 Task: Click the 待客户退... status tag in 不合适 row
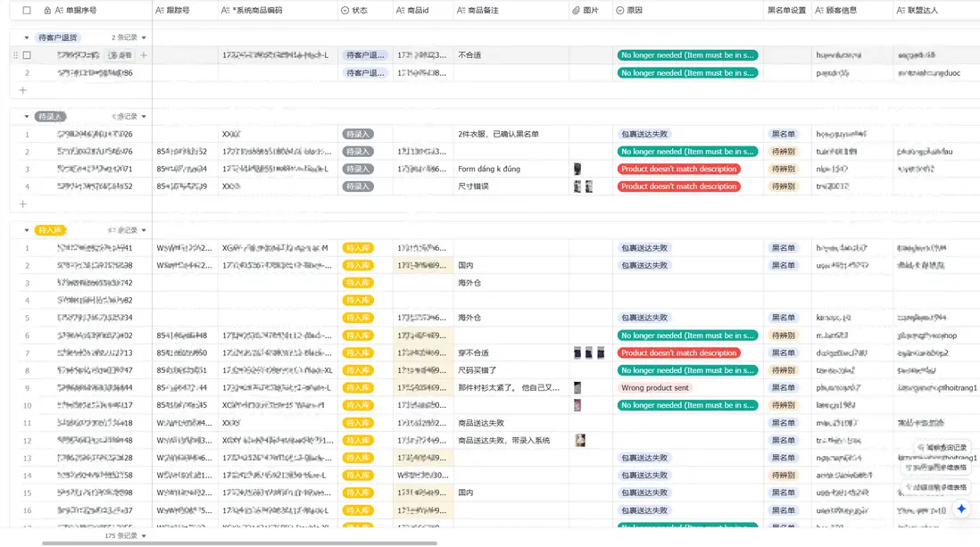coord(366,55)
